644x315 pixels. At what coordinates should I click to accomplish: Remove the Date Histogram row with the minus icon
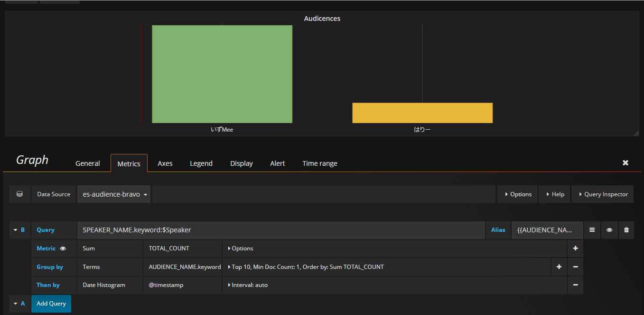click(575, 285)
